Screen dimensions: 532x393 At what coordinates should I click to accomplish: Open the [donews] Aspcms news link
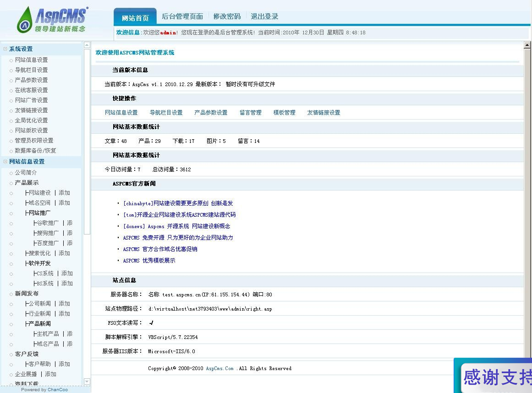[177, 226]
